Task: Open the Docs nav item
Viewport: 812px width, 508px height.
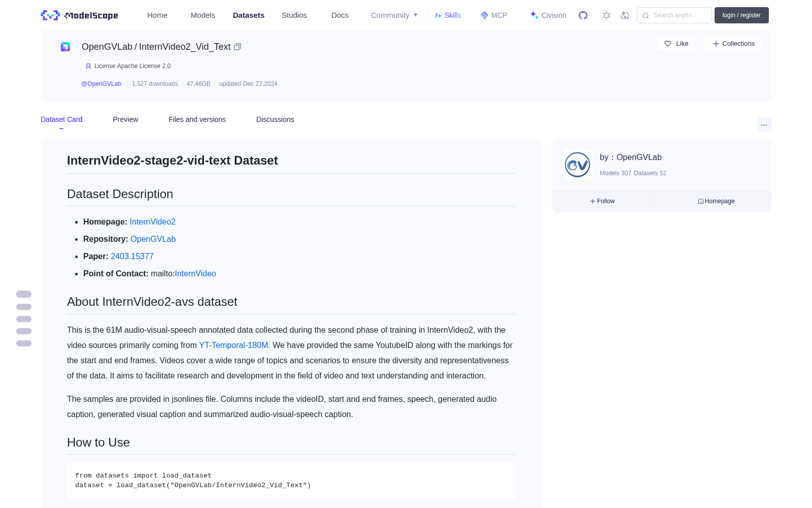Action: tap(340, 15)
